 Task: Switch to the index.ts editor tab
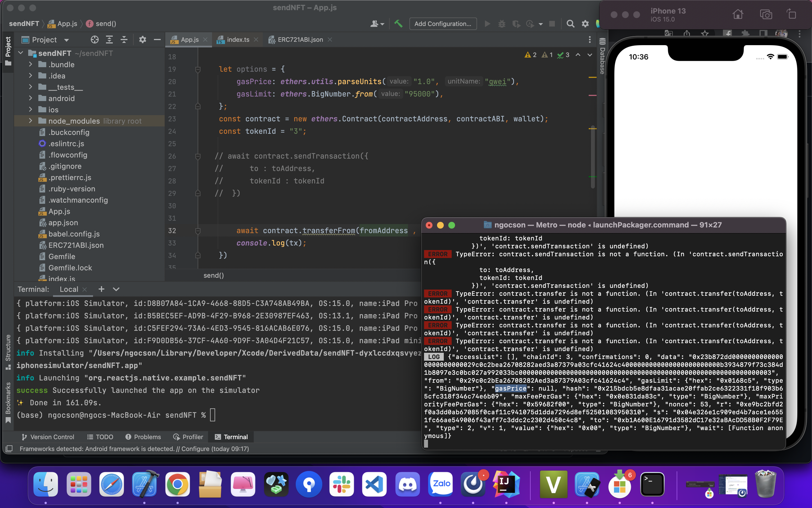click(x=238, y=40)
